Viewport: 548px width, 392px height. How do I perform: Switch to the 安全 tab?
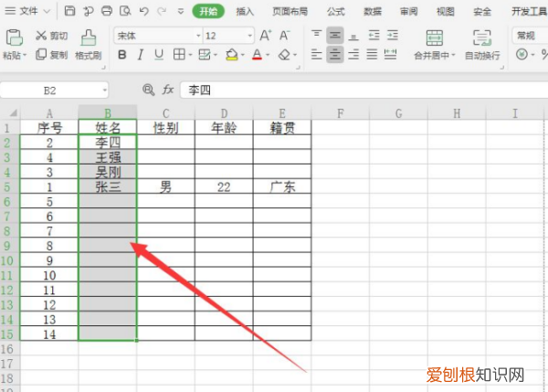coord(482,12)
